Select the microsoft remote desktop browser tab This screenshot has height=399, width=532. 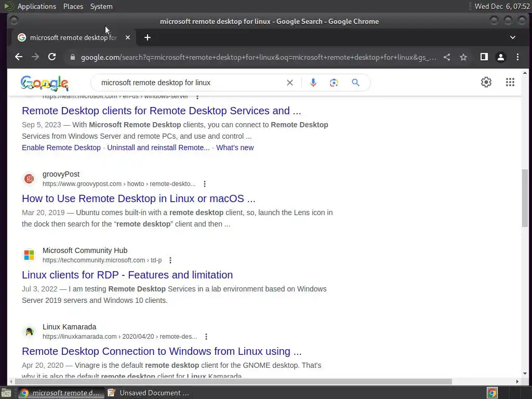click(x=73, y=37)
